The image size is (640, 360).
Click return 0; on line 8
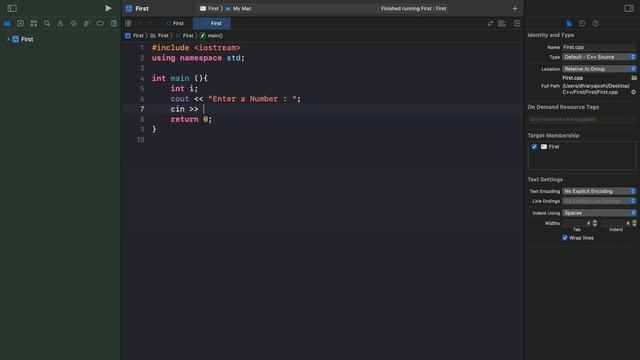tap(191, 120)
